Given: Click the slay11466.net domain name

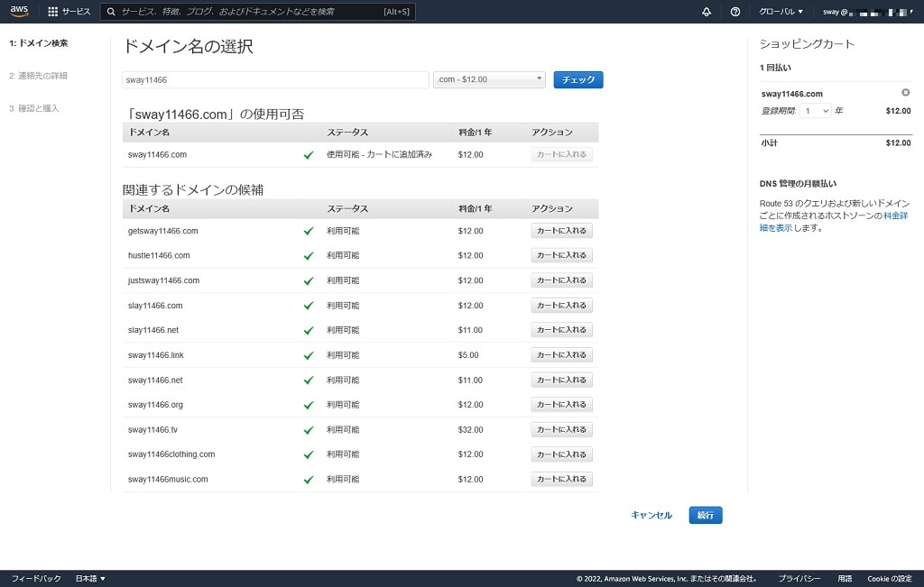Looking at the screenshot, I should pyautogui.click(x=153, y=330).
